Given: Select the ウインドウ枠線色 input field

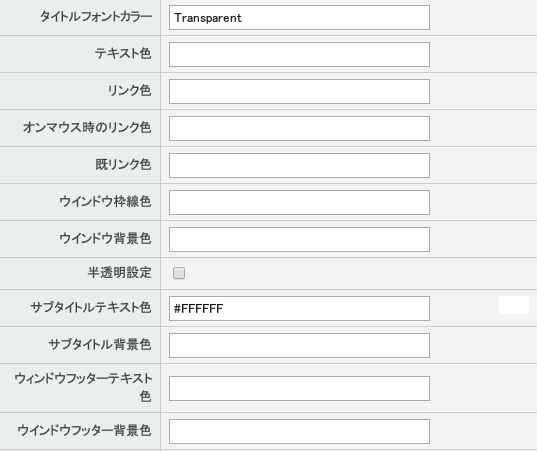Looking at the screenshot, I should point(299,202).
